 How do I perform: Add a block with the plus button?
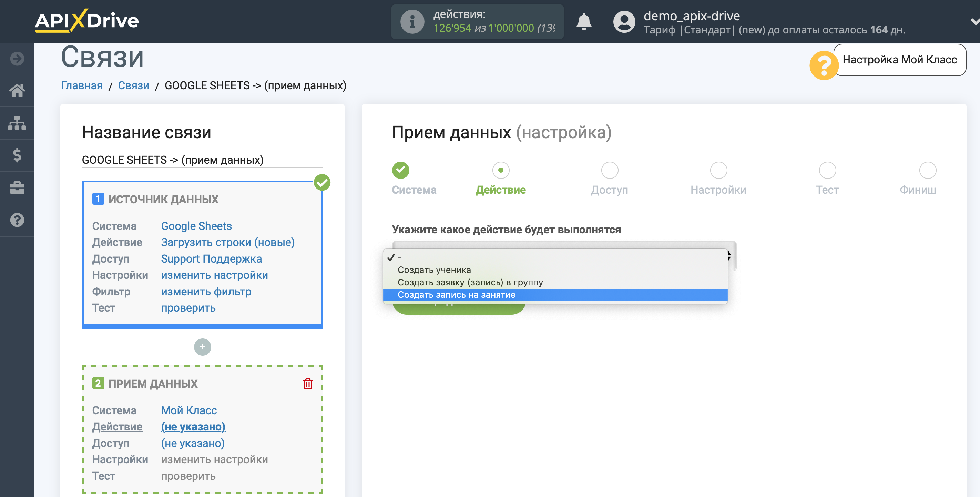point(202,347)
